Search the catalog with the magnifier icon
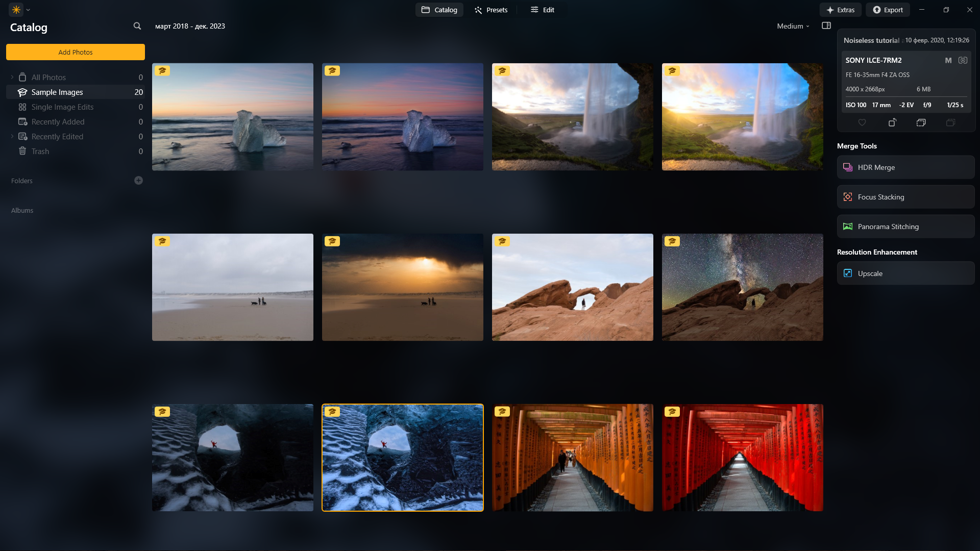The height and width of the screenshot is (551, 980). [137, 26]
